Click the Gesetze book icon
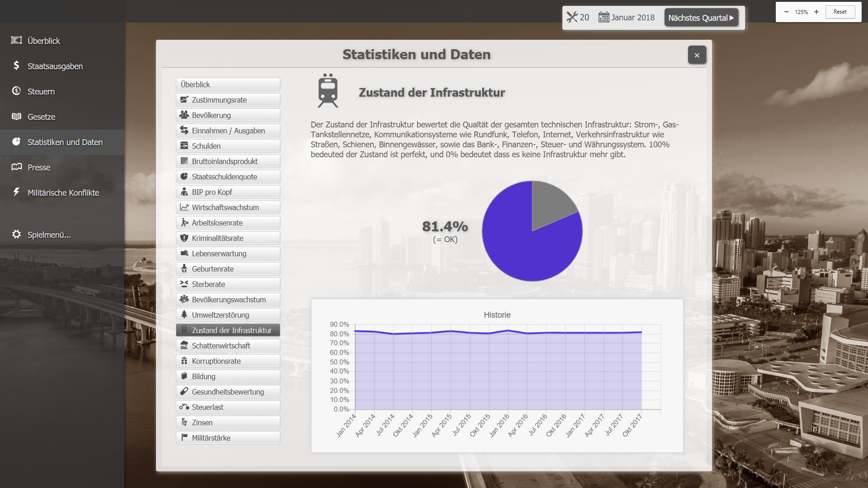 pyautogui.click(x=16, y=117)
